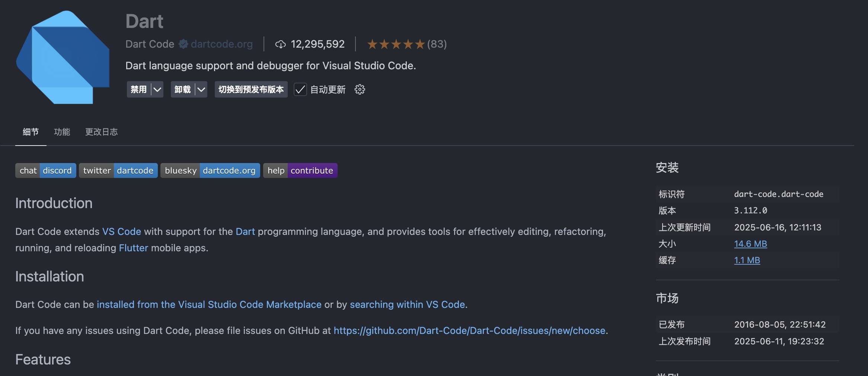Expand the 禁用 dropdown arrow
Screen dimensions: 868x376
point(157,90)
